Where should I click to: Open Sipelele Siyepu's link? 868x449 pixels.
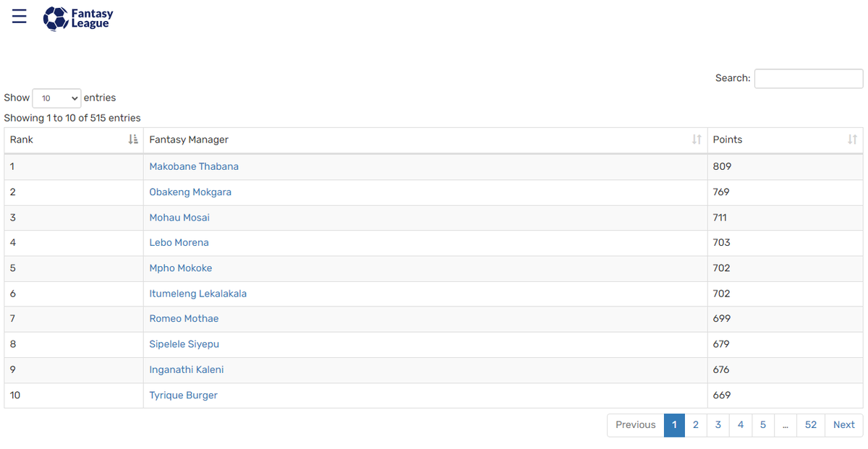click(x=184, y=344)
